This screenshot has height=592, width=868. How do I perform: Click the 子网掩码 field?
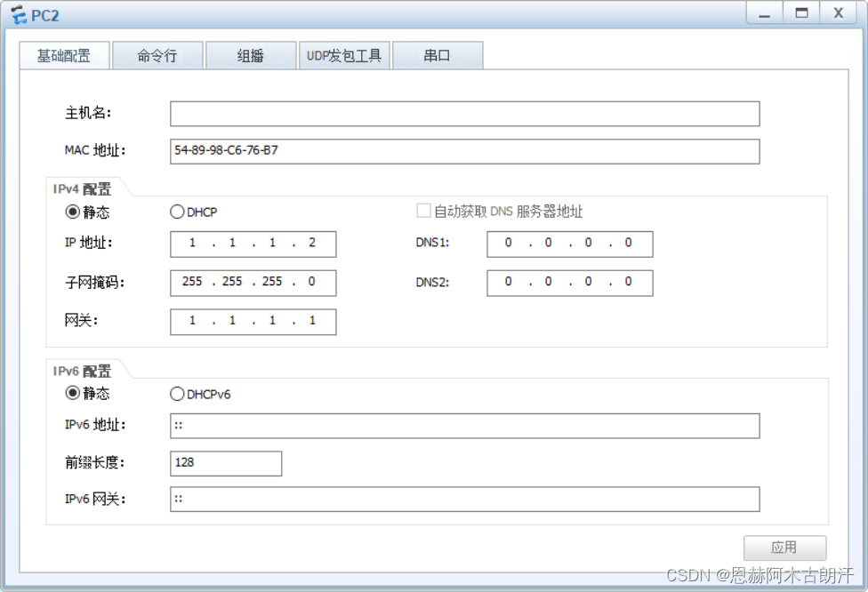point(253,283)
